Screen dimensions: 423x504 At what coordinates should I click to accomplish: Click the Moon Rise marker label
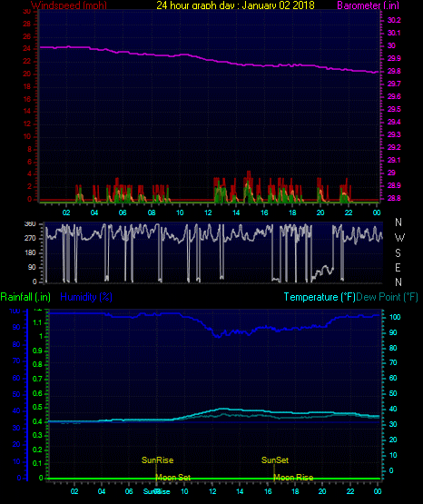pyautogui.click(x=293, y=478)
